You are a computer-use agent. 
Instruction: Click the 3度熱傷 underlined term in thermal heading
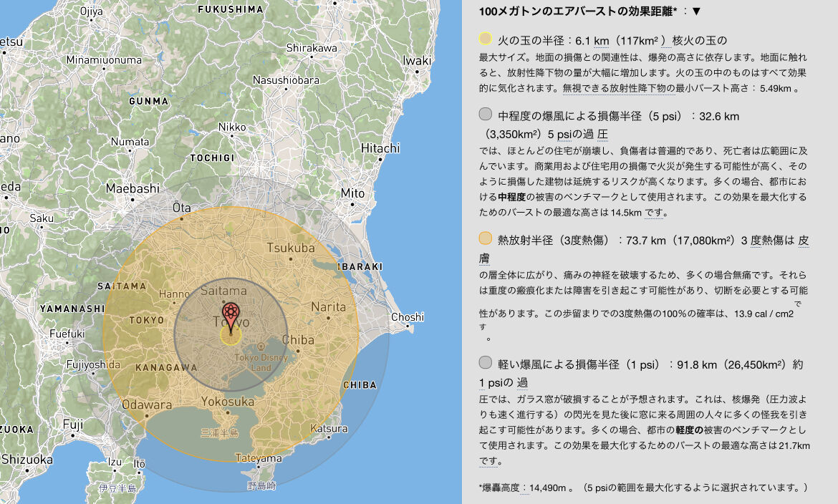pyautogui.click(x=768, y=241)
